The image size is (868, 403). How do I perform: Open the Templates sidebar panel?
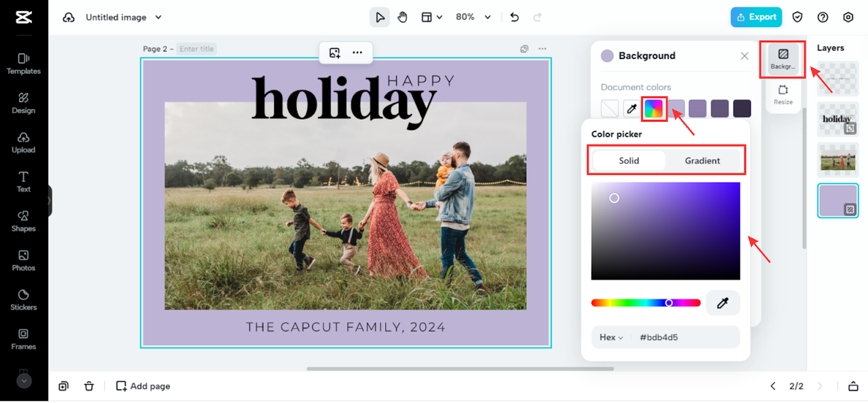pos(24,64)
